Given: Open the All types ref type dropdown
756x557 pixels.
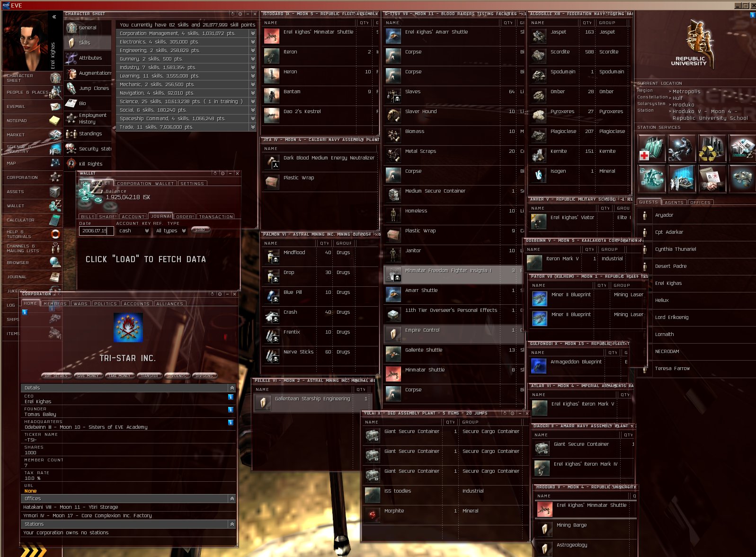Looking at the screenshot, I should pos(171,231).
